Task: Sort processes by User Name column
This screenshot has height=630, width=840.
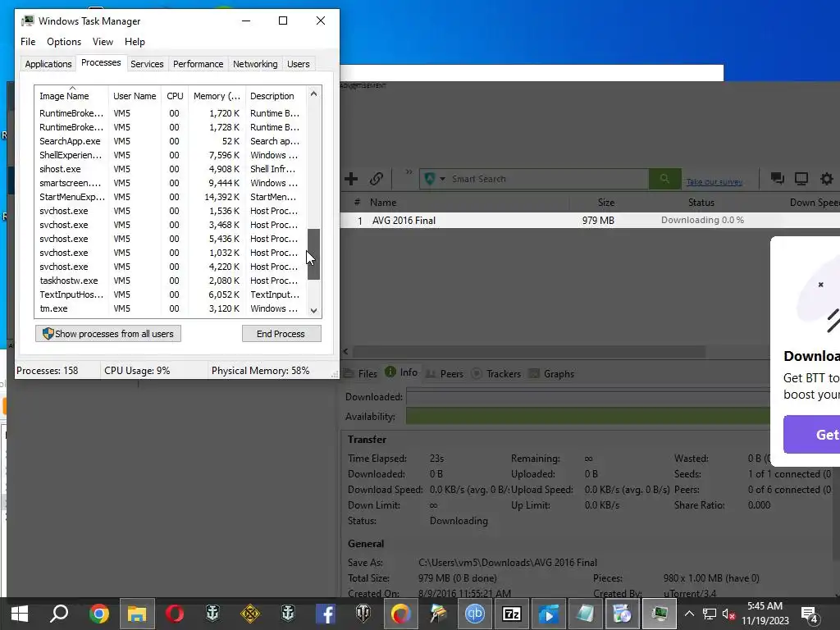Action: [x=135, y=96]
